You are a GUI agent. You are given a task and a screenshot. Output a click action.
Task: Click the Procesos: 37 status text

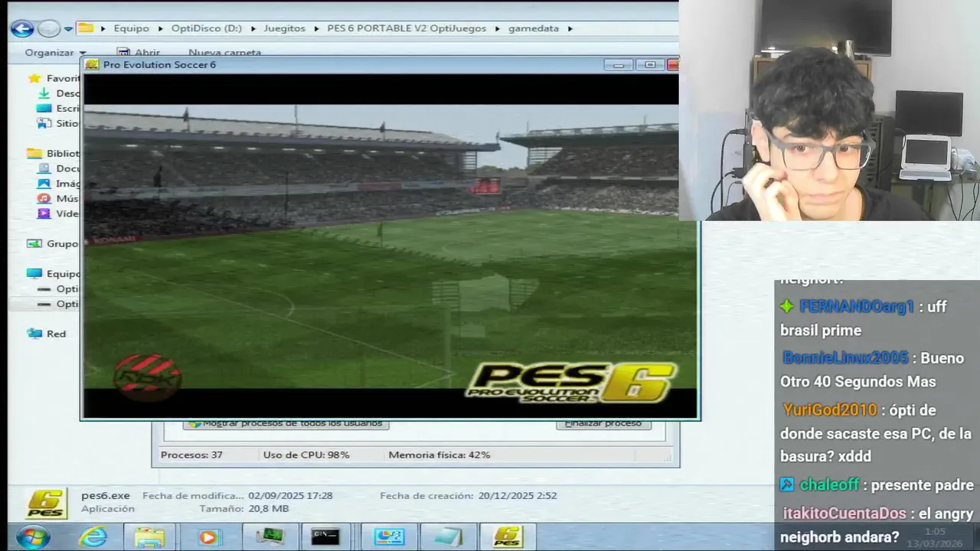(191, 455)
